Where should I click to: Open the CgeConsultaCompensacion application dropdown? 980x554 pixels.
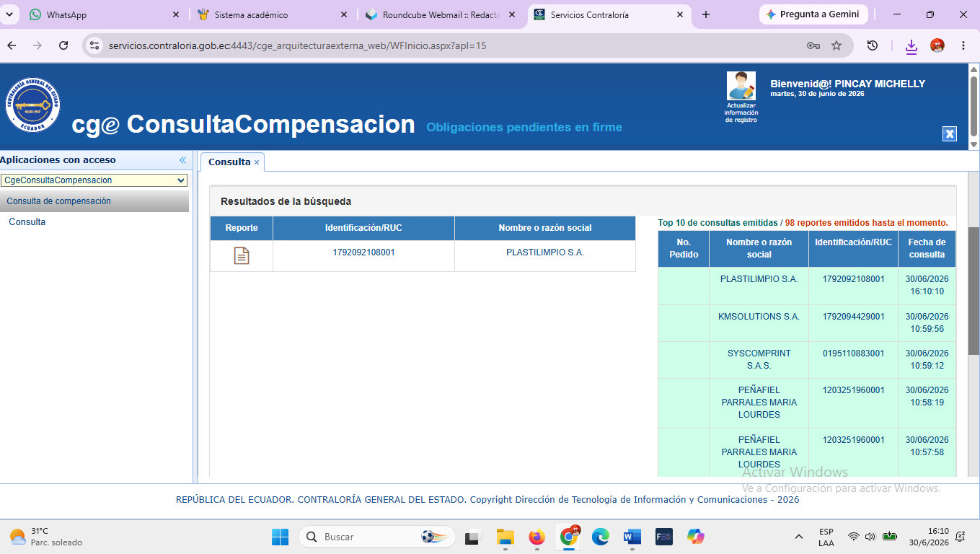point(94,180)
